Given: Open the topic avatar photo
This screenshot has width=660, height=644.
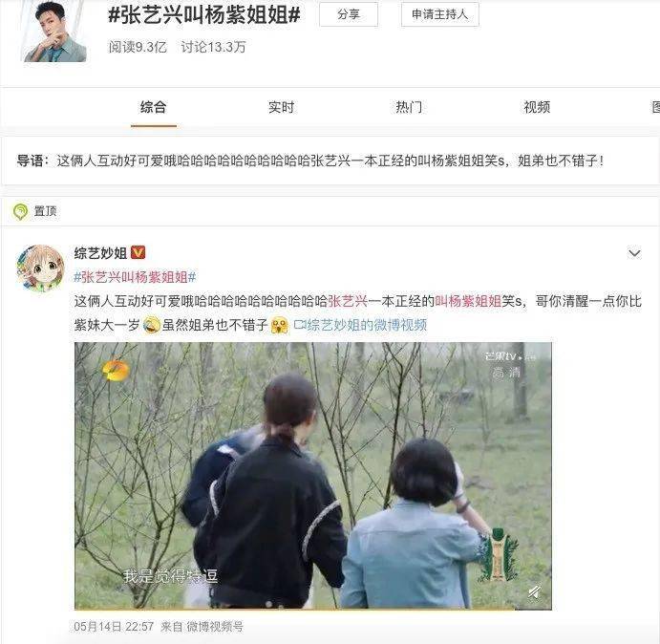Looking at the screenshot, I should coord(54,32).
